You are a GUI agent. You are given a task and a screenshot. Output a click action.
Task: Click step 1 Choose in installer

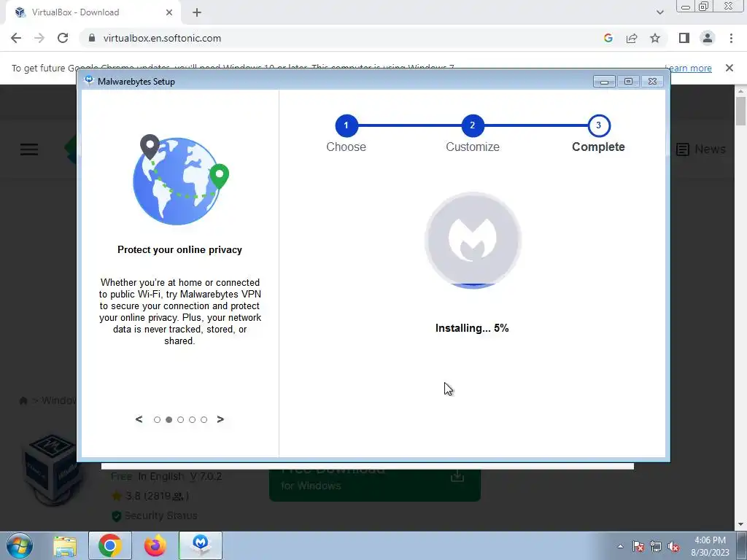(347, 125)
